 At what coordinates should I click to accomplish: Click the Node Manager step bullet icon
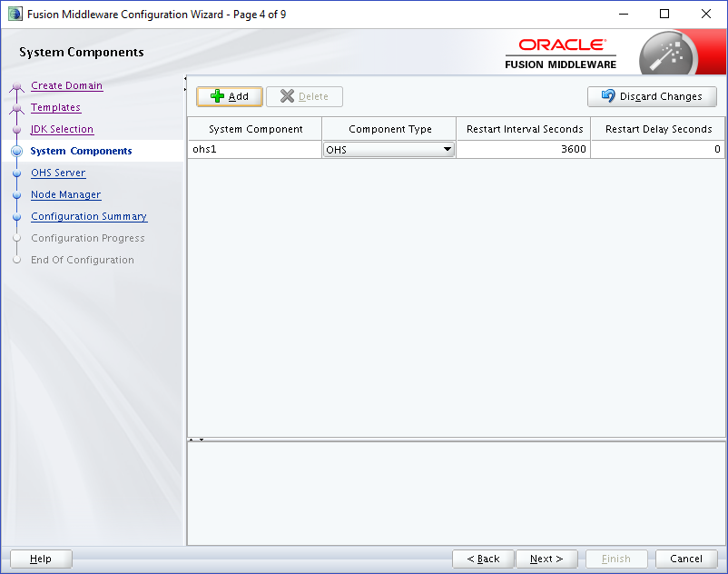[x=17, y=195]
